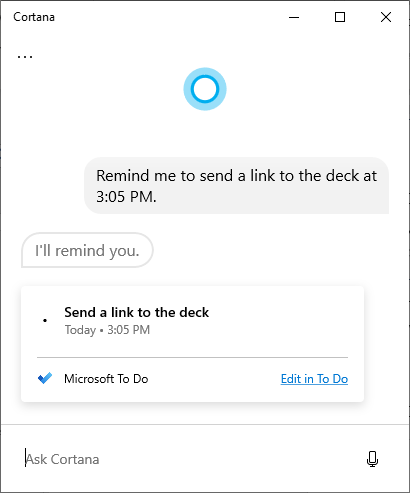The height and width of the screenshot is (493, 410).
Task: Click the bullet dot beside the reminder title
Action: click(x=45, y=320)
